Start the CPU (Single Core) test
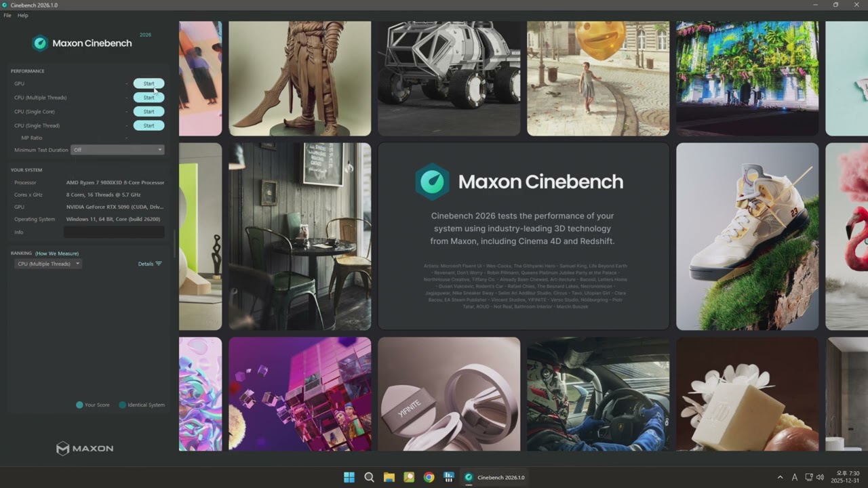868x488 pixels. tap(149, 111)
